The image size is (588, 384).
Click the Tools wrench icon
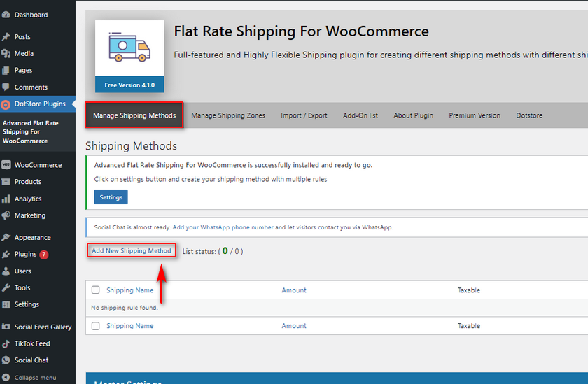point(6,287)
